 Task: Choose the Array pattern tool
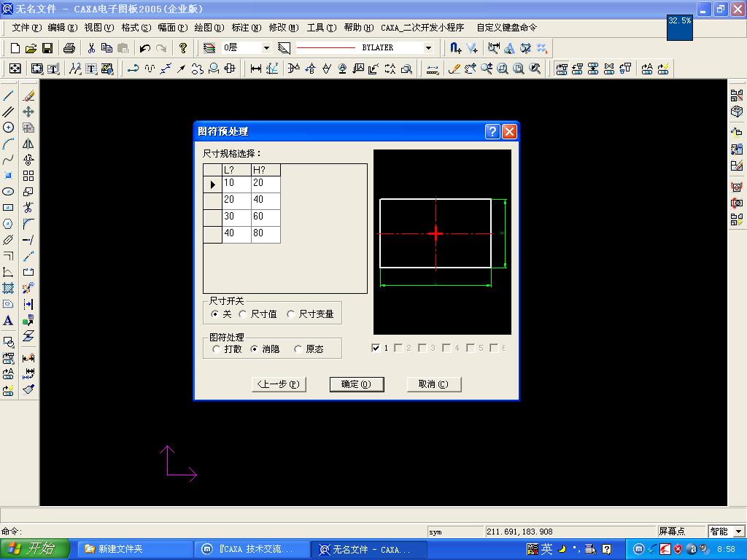tap(28, 176)
